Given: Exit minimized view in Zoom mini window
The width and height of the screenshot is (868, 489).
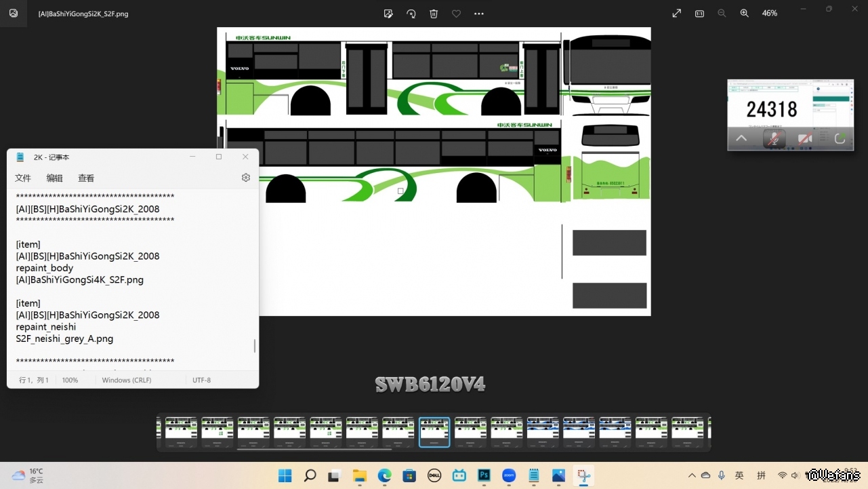Looking at the screenshot, I should tap(840, 138).
